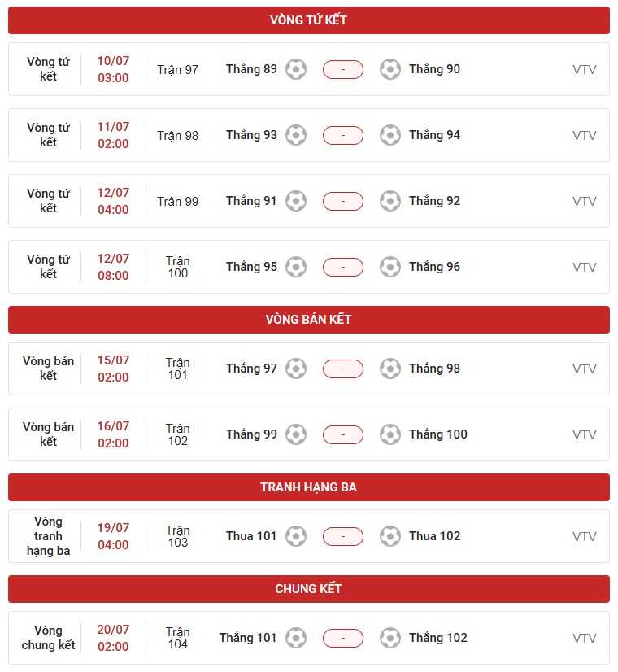Select the Thua 101 football icon

296,536
